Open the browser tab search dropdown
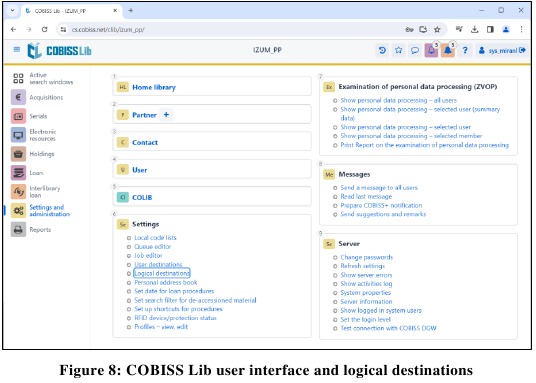 [x=12, y=11]
